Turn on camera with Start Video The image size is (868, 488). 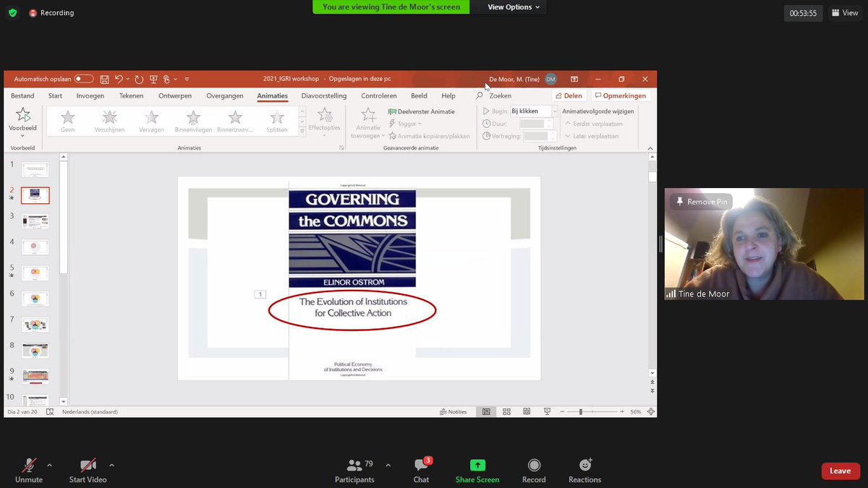(x=88, y=471)
